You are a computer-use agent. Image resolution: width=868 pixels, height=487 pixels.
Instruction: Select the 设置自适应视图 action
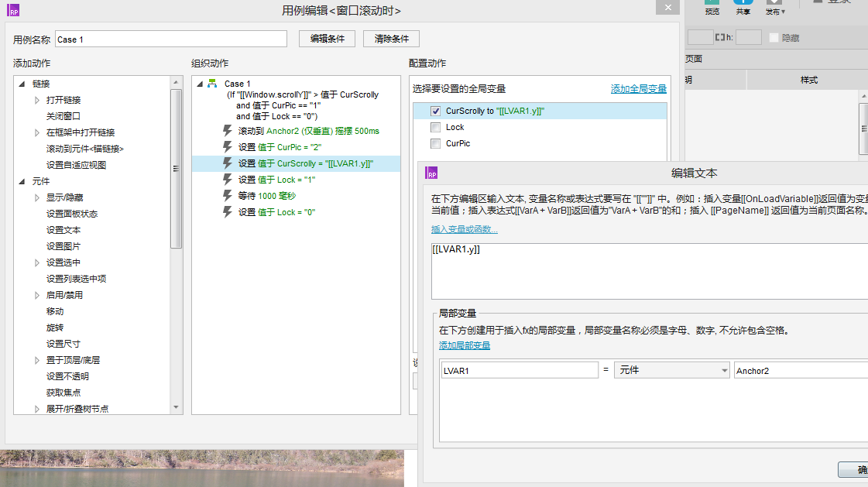pos(76,165)
